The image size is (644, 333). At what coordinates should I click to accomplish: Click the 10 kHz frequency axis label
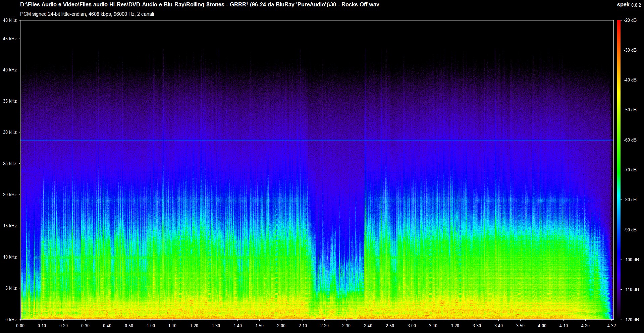[x=9, y=257]
